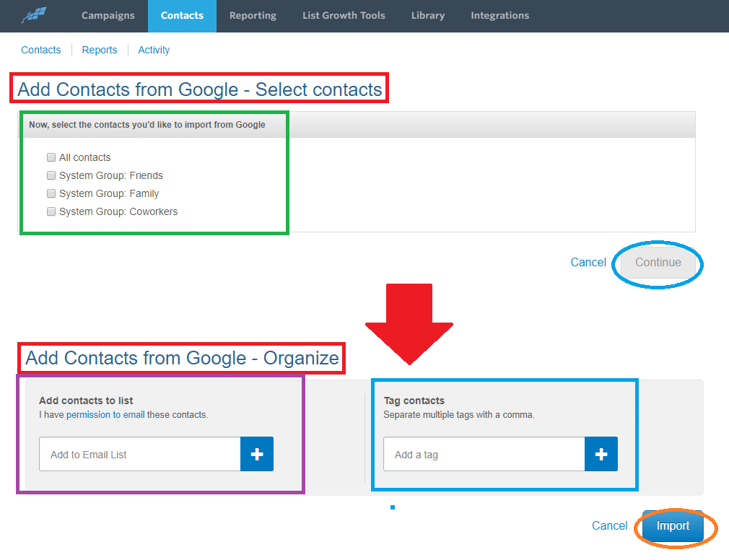Click the blue Import button
Viewport: 729px width, 560px height.
673,525
